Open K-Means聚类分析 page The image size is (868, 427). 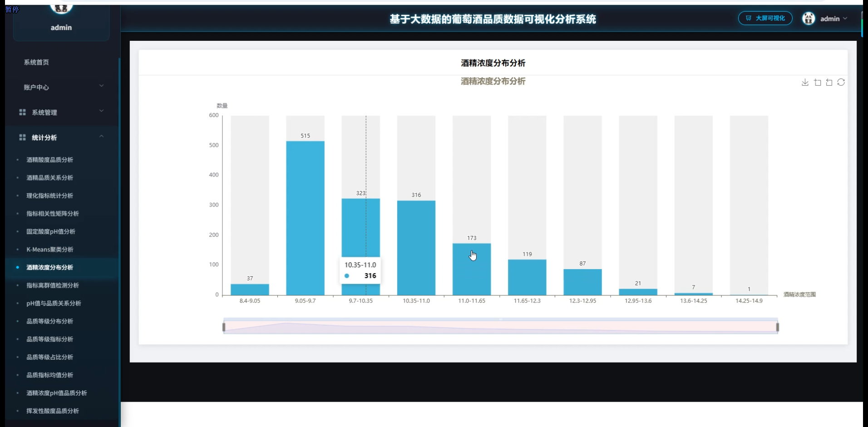(x=49, y=249)
